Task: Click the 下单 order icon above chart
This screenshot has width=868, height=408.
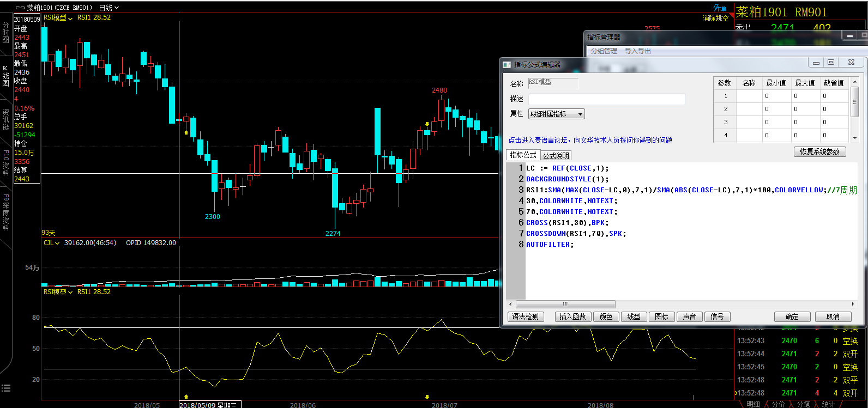Action: click(x=720, y=8)
